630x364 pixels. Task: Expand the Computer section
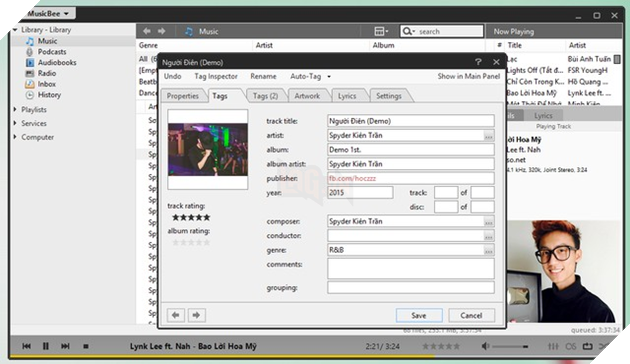[15, 137]
